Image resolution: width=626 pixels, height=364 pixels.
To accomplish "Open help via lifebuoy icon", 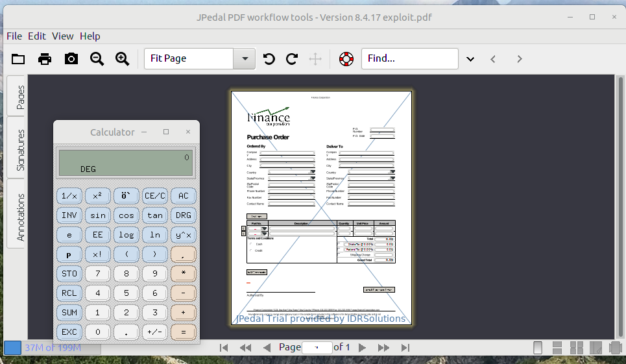I will (346, 59).
